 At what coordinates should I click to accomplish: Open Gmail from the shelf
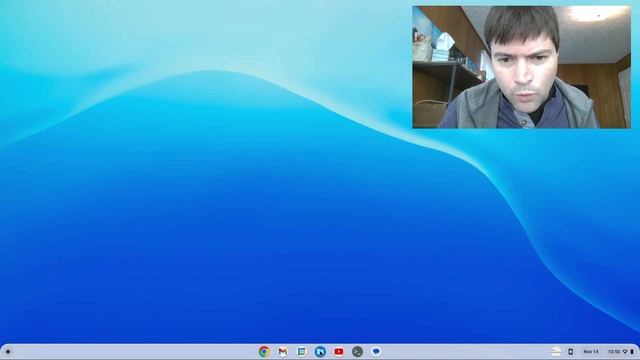[x=283, y=351]
